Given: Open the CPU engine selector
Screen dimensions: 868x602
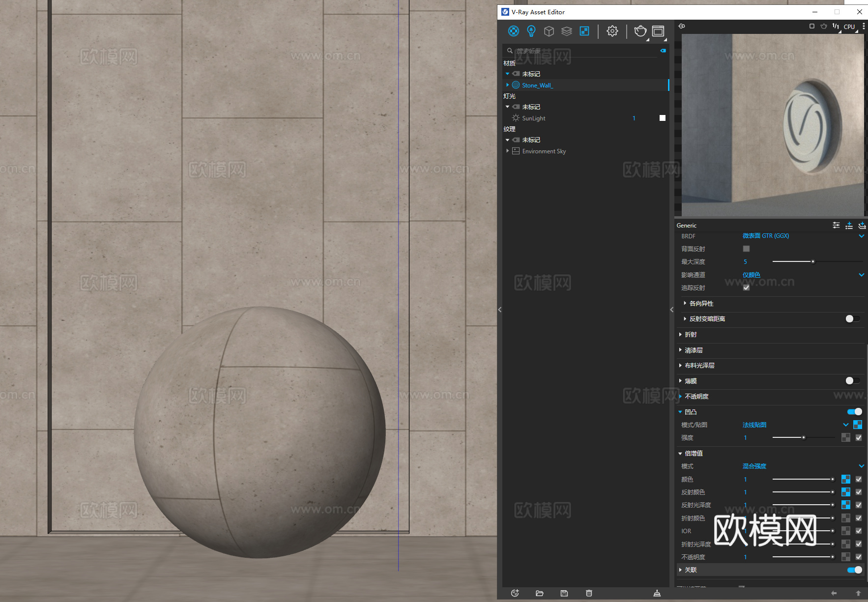Looking at the screenshot, I should coord(849,27).
